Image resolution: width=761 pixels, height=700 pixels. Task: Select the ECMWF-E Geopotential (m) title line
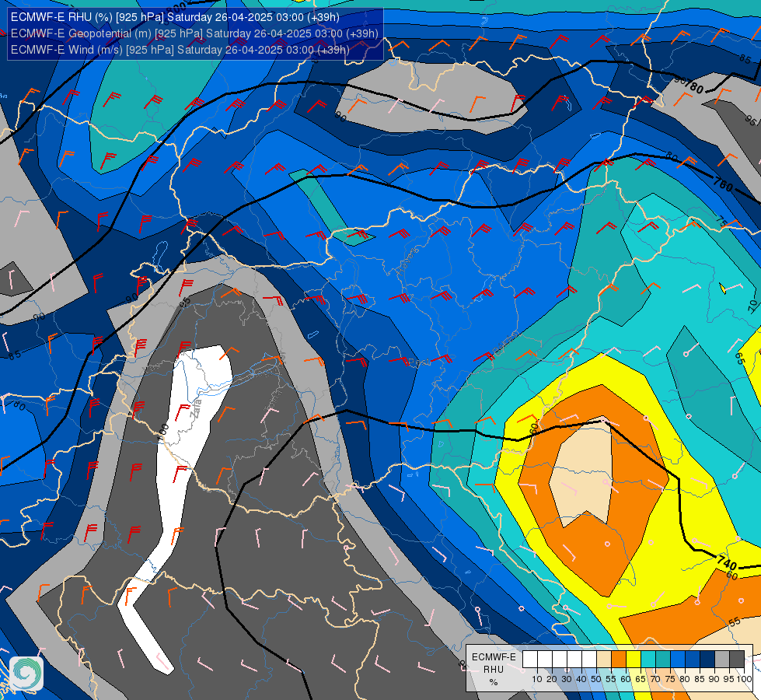coord(194,33)
